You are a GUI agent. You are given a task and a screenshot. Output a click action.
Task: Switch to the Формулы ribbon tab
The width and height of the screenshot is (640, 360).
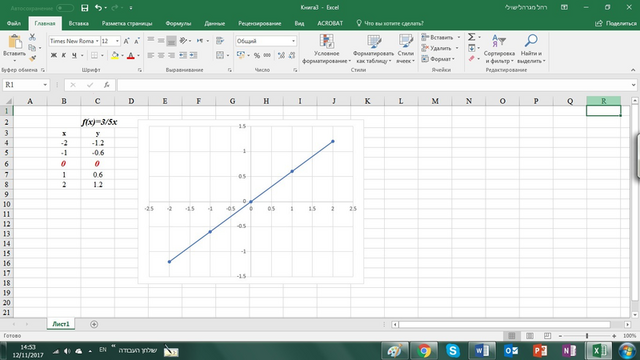[x=178, y=23]
